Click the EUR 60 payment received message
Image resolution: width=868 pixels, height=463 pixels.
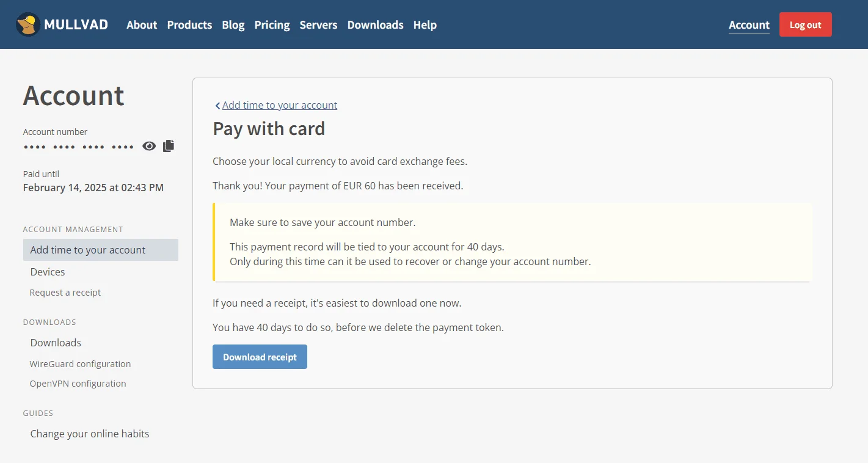[x=338, y=186]
